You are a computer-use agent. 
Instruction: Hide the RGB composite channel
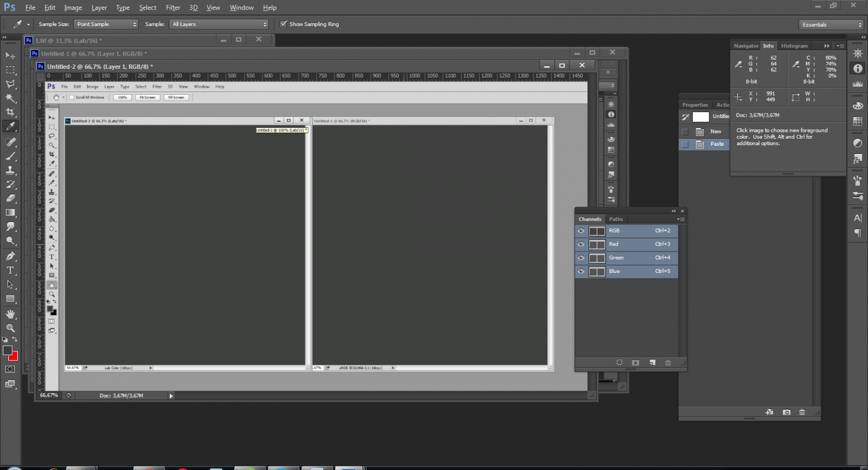(x=581, y=231)
